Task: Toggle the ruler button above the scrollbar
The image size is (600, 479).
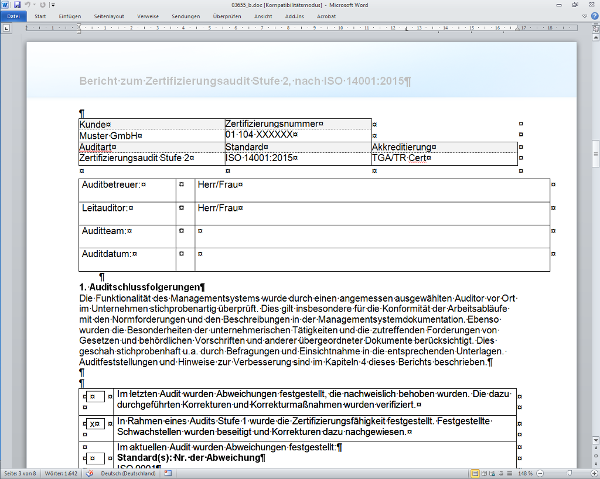Action: [x=593, y=31]
